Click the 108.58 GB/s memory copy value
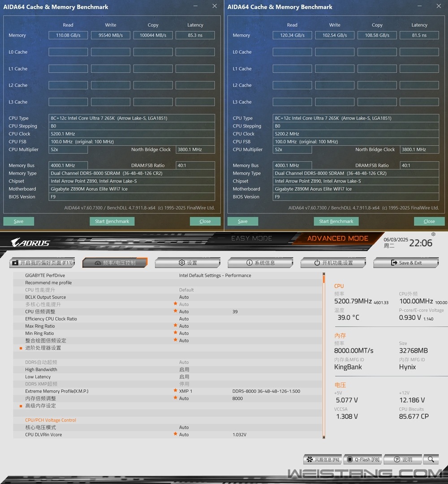 377,35
